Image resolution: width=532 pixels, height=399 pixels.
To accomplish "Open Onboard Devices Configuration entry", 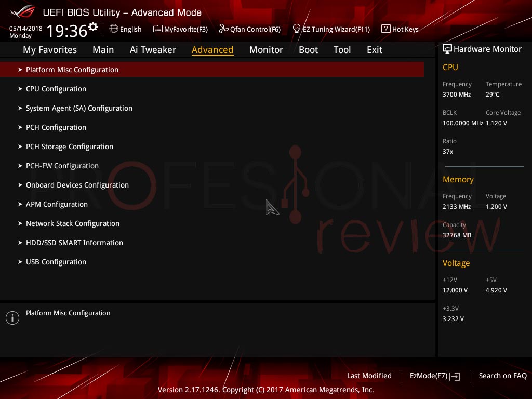I will (x=212, y=185).
